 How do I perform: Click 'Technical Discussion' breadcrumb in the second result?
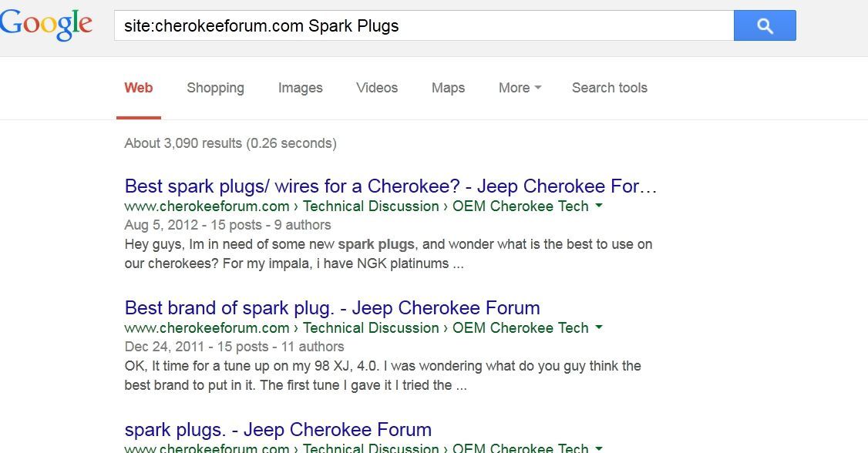coord(371,328)
